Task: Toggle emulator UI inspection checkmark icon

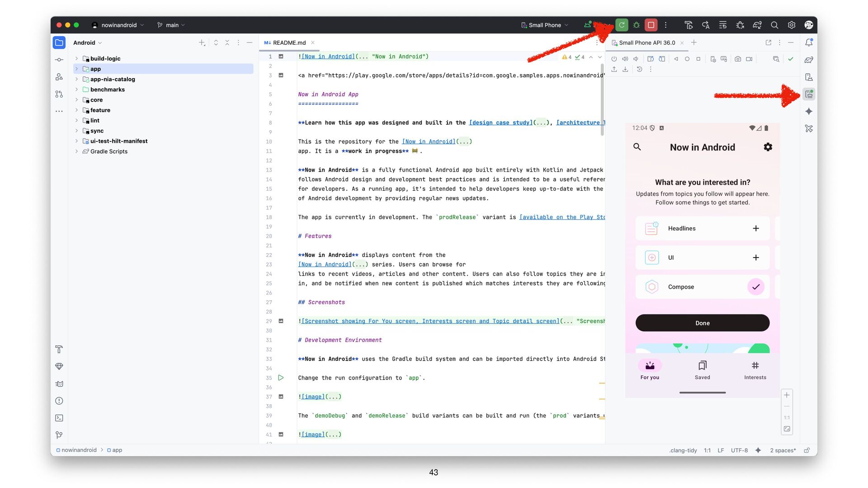Action: [791, 59]
